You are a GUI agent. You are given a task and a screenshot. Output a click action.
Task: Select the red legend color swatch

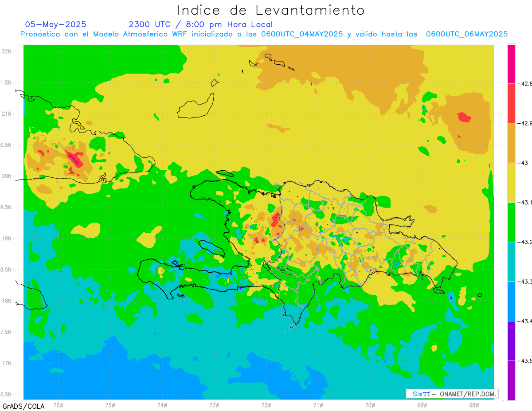tap(511, 103)
